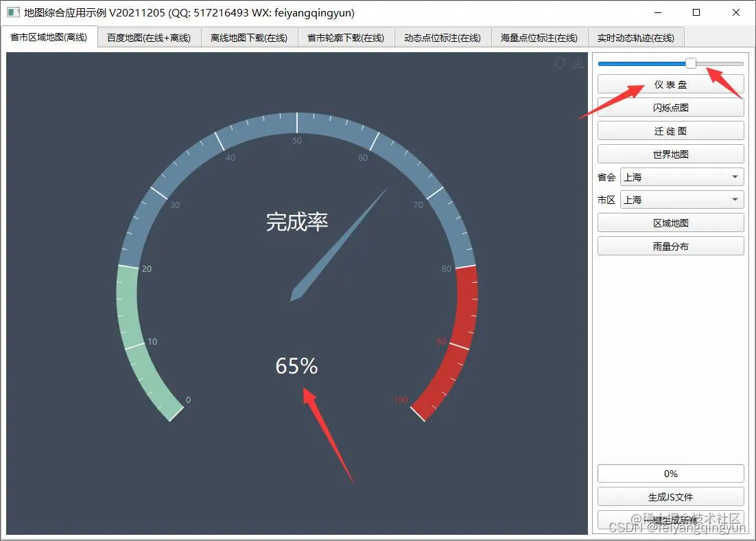Click the 区域地图 regional map button
Image resolution: width=756 pixels, height=541 pixels.
coord(670,222)
